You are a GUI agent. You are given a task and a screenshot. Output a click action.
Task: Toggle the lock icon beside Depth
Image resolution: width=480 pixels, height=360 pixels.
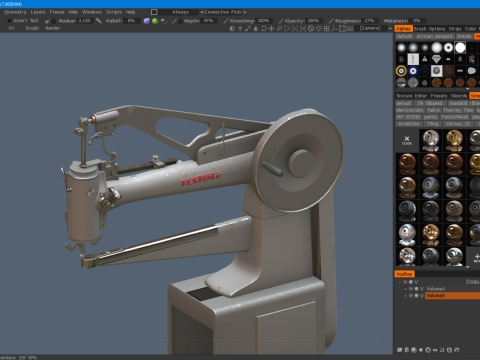click(181, 21)
